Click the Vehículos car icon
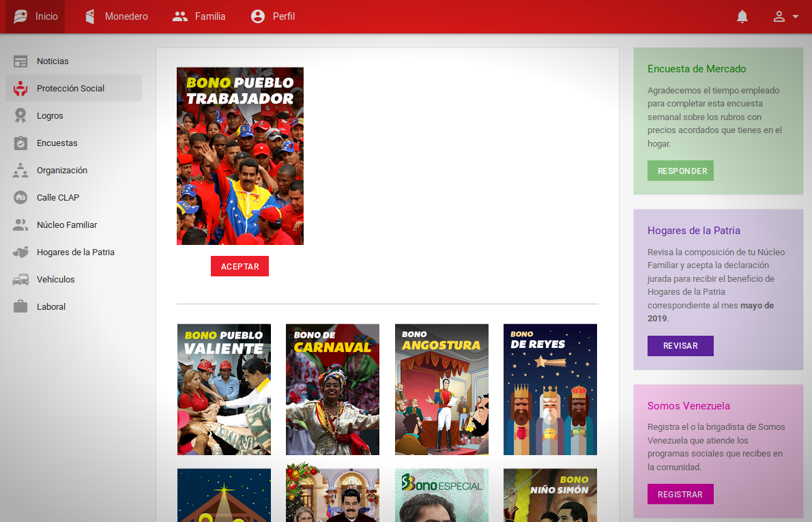The height and width of the screenshot is (522, 812). (20, 280)
